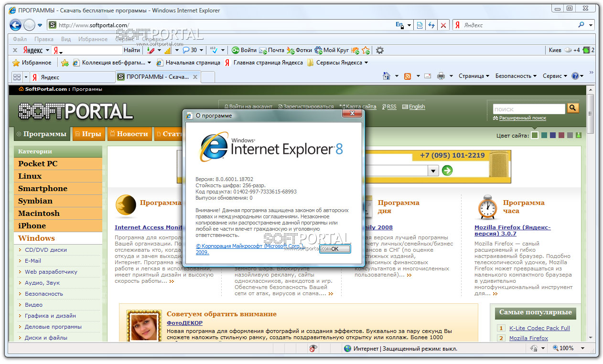Click the magnifier in Яндекс search box
This screenshot has height=364, width=603.
[581, 25]
